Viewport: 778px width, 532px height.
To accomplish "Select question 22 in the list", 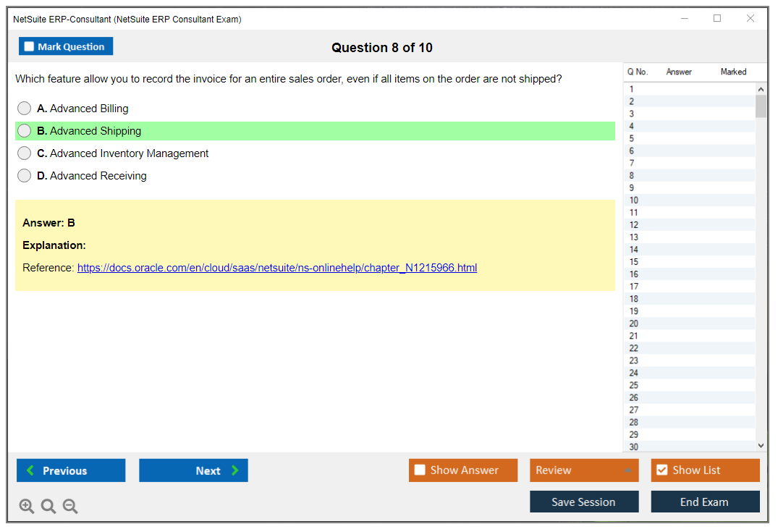I will click(x=689, y=348).
